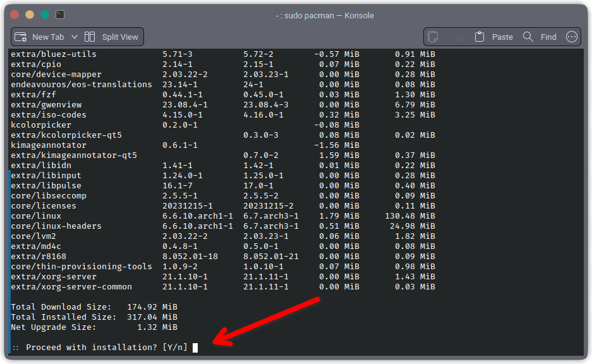Open the three-dot more options menu

[x=572, y=37]
